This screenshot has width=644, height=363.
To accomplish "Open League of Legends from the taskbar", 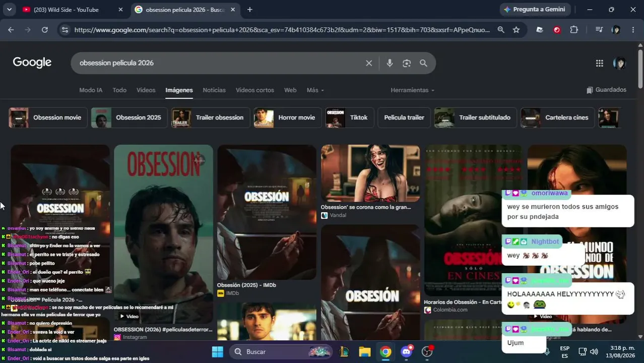I will click(344, 351).
